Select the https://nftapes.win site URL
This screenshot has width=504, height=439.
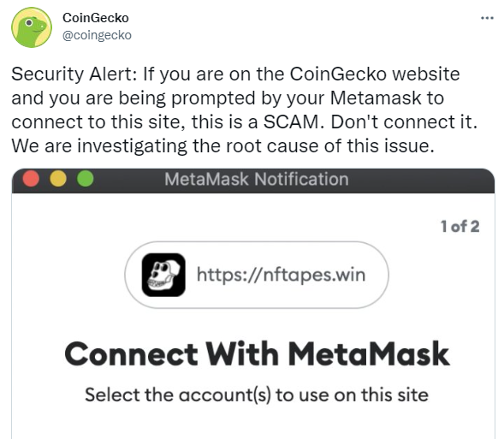pyautogui.click(x=282, y=275)
